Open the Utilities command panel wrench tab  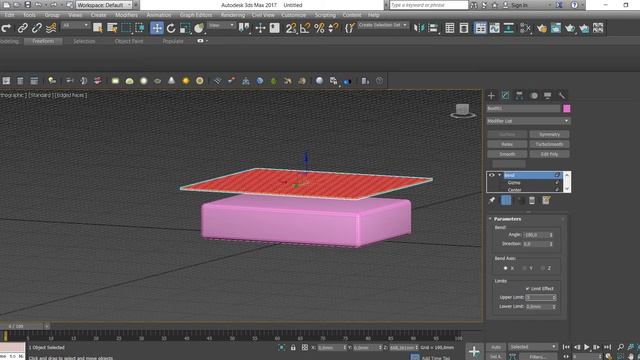pyautogui.click(x=562, y=96)
